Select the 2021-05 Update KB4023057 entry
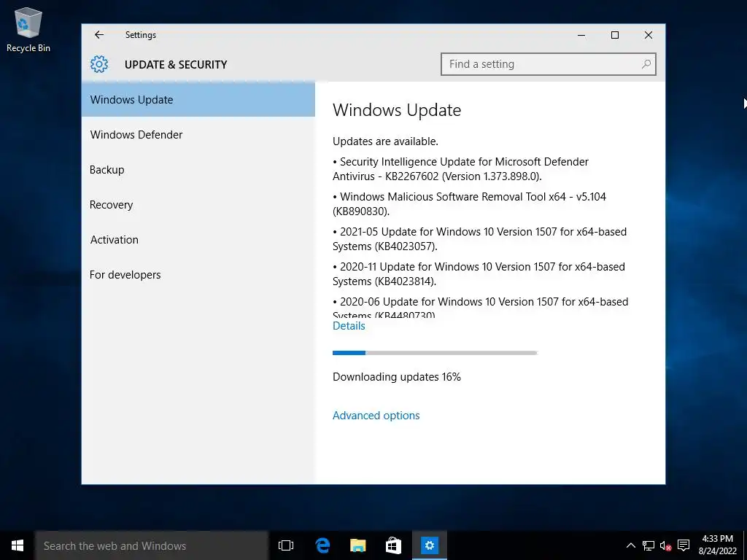 [x=480, y=238]
